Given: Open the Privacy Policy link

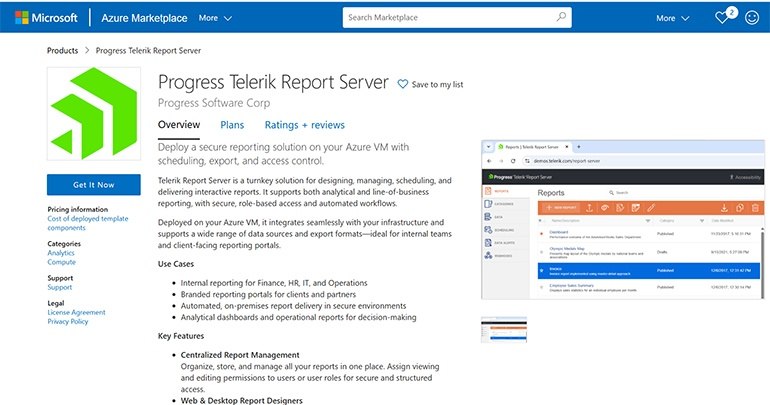Looking at the screenshot, I should click(67, 322).
